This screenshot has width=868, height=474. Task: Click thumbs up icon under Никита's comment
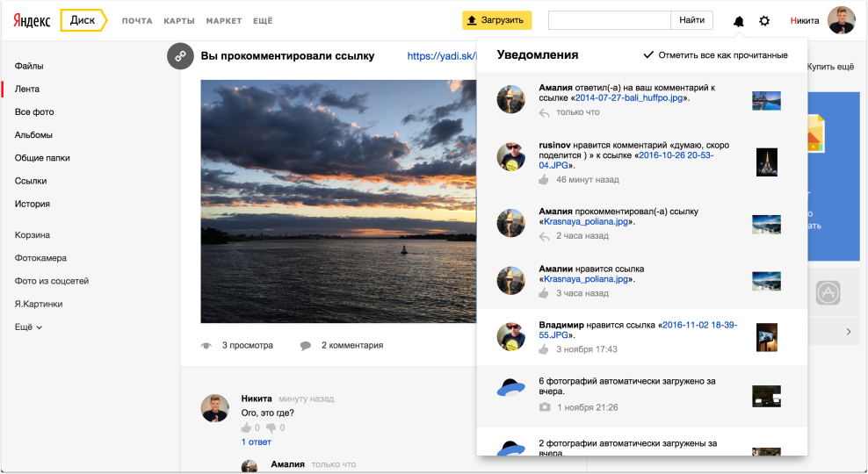click(x=246, y=427)
